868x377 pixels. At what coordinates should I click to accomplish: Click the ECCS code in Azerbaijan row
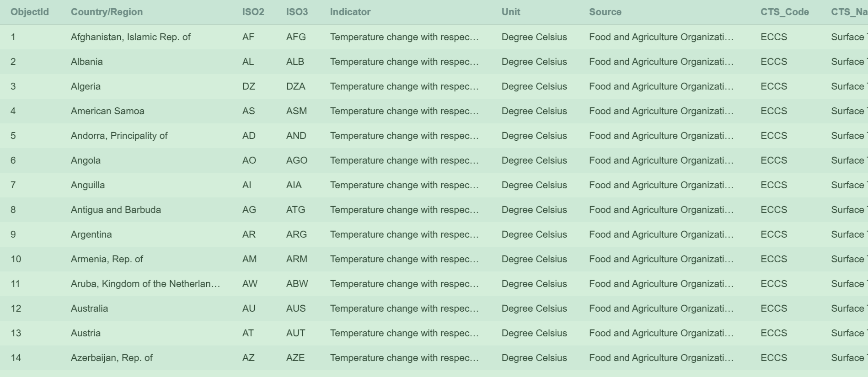tap(773, 358)
